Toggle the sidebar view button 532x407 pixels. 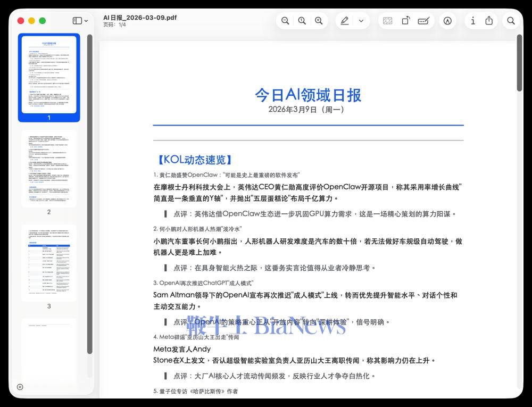[77, 21]
